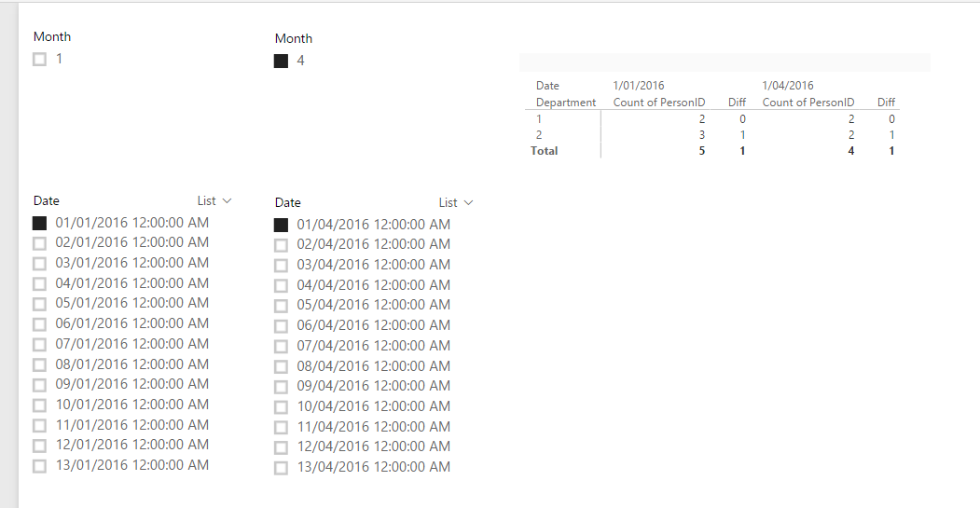Select 02/04/2016 date checkbox
Image resolution: width=980 pixels, height=508 pixels.
click(282, 245)
